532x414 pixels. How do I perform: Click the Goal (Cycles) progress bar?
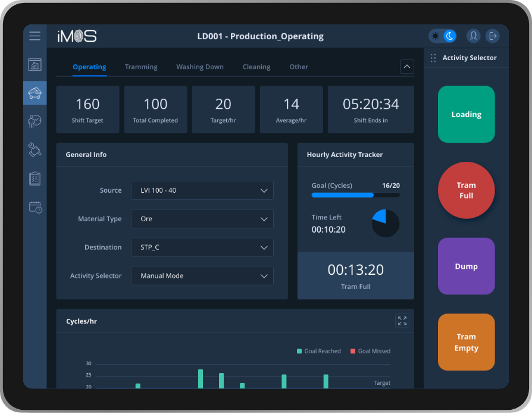tap(355, 195)
